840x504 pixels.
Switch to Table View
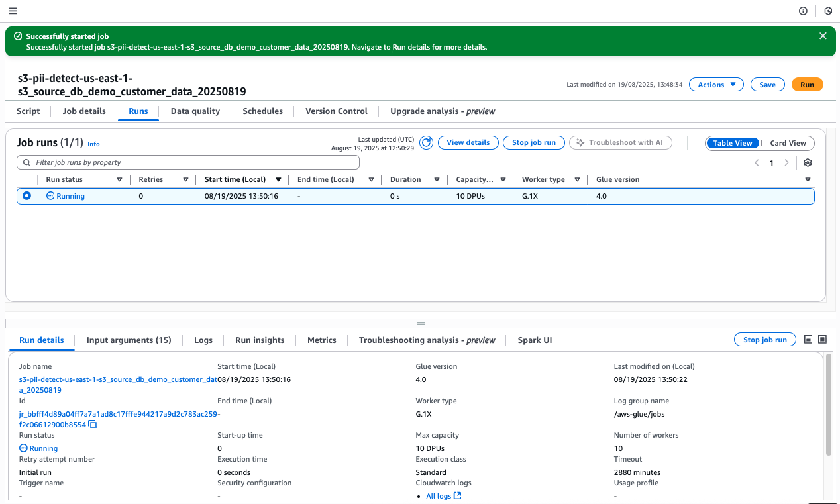(733, 143)
